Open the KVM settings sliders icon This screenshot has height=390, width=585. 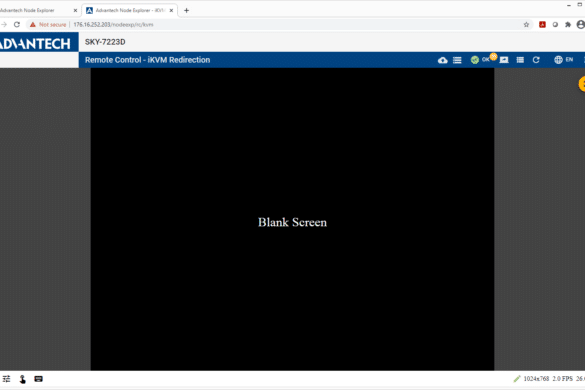[6, 379]
